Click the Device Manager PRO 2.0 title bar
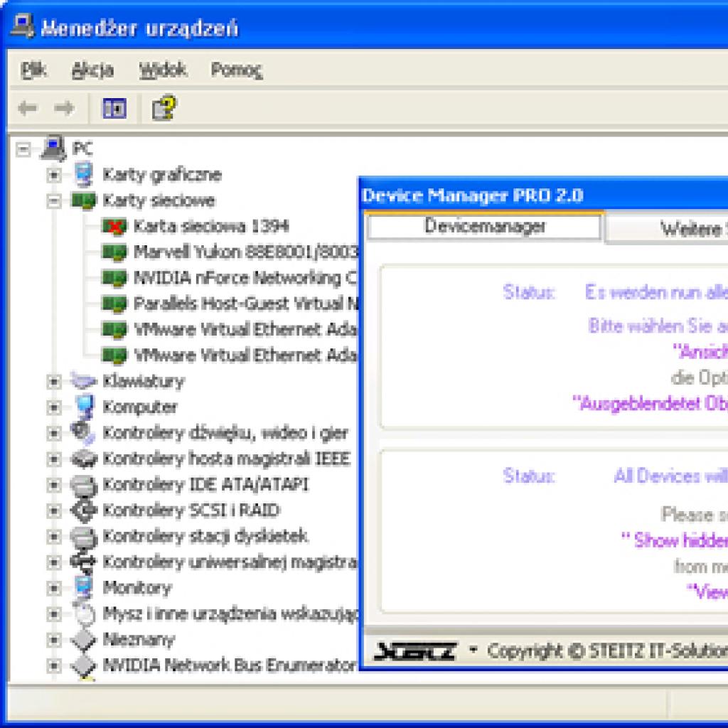 point(544,196)
